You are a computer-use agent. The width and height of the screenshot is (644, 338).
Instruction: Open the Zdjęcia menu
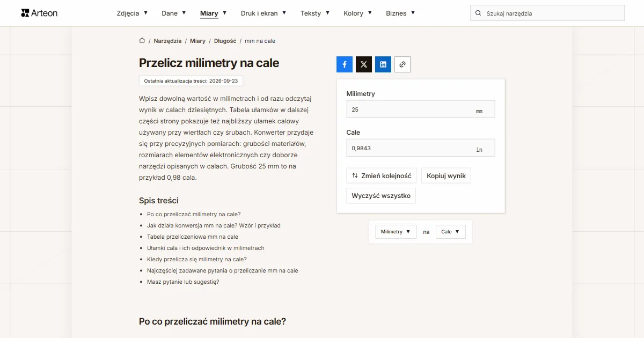tap(132, 13)
